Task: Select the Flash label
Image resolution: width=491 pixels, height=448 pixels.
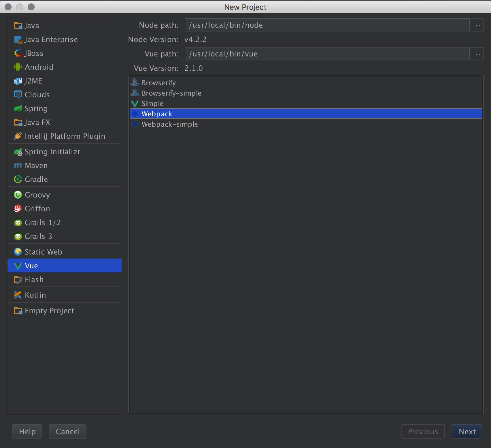Action: (x=34, y=280)
